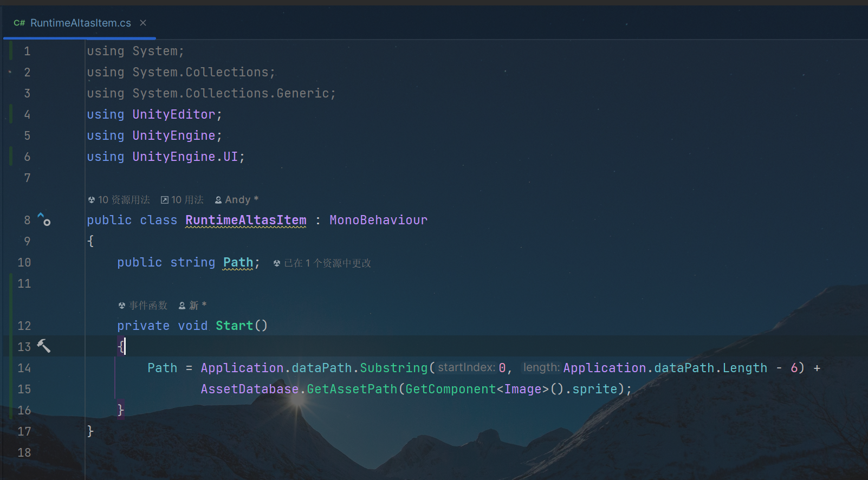Click the "length:" parameter inlay hint
This screenshot has height=480, width=868.
click(541, 368)
